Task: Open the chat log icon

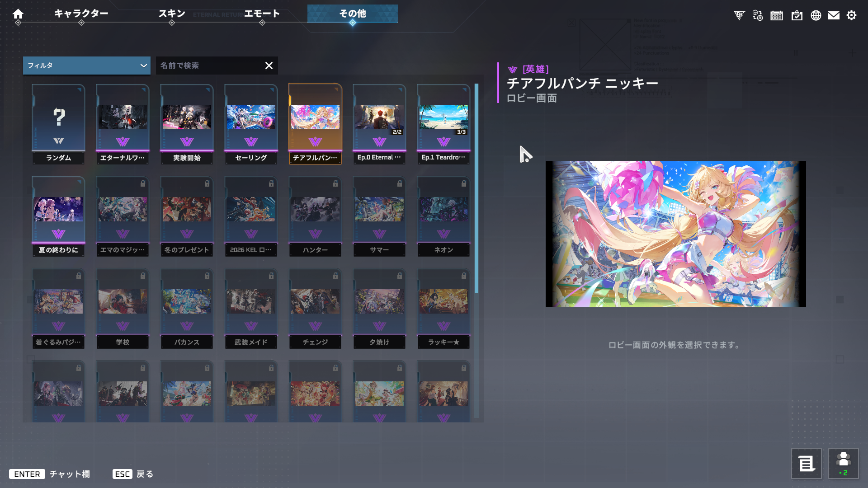Action: [806, 464]
